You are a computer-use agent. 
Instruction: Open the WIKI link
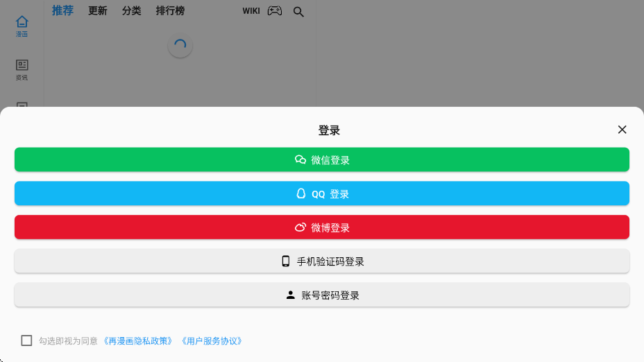[251, 11]
